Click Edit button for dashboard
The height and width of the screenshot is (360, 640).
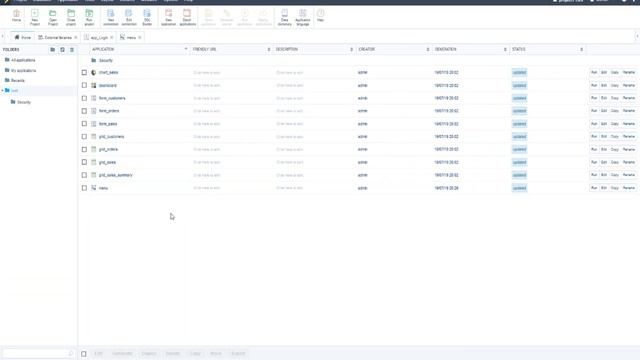click(x=604, y=85)
